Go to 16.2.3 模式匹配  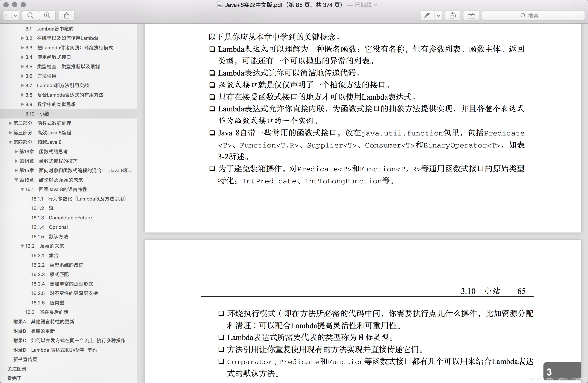pos(50,274)
